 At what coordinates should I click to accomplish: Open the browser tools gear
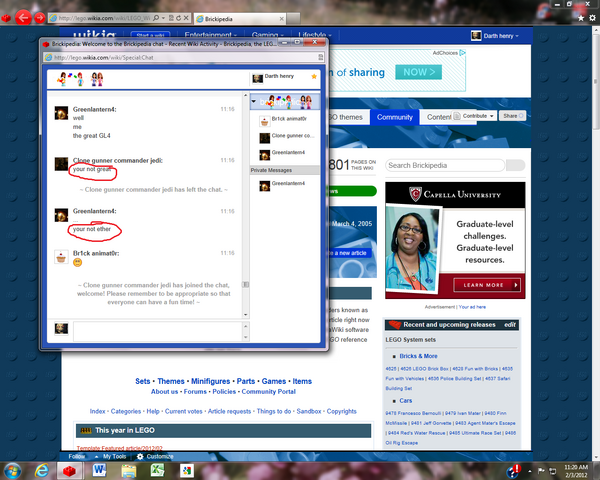[592, 18]
